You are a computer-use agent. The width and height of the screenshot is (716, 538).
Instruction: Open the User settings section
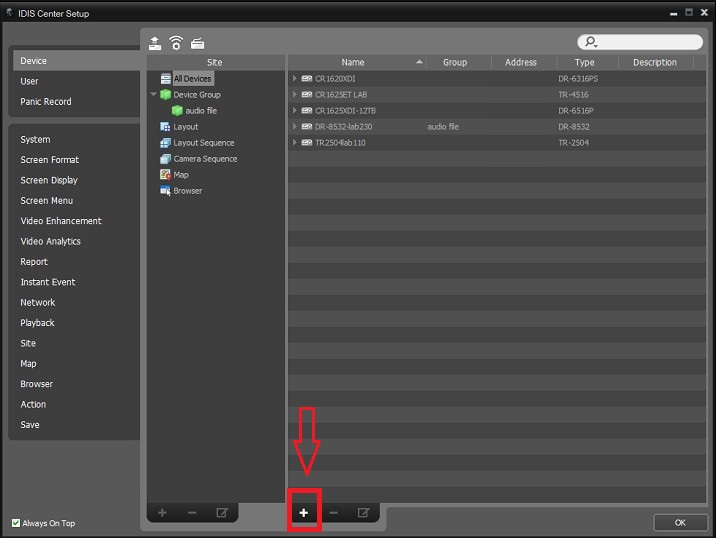[29, 81]
